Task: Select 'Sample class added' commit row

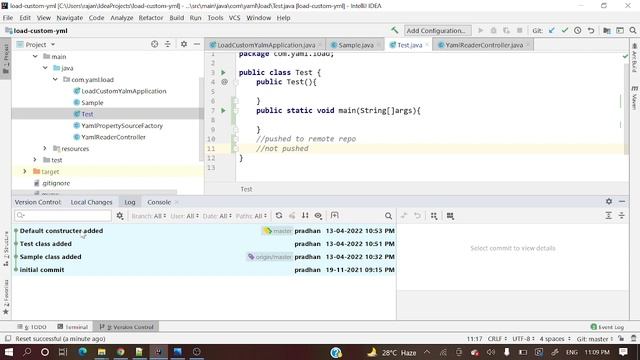Action: coord(204,257)
